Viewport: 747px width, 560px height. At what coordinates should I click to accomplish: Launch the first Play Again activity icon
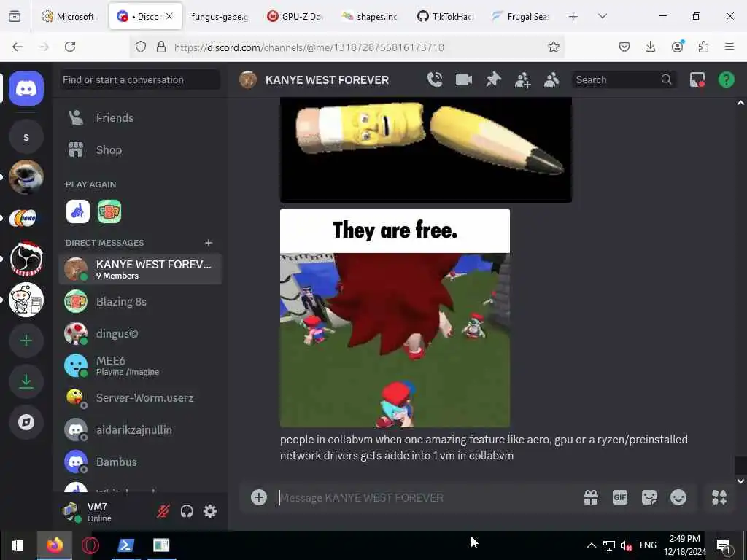[x=78, y=211]
